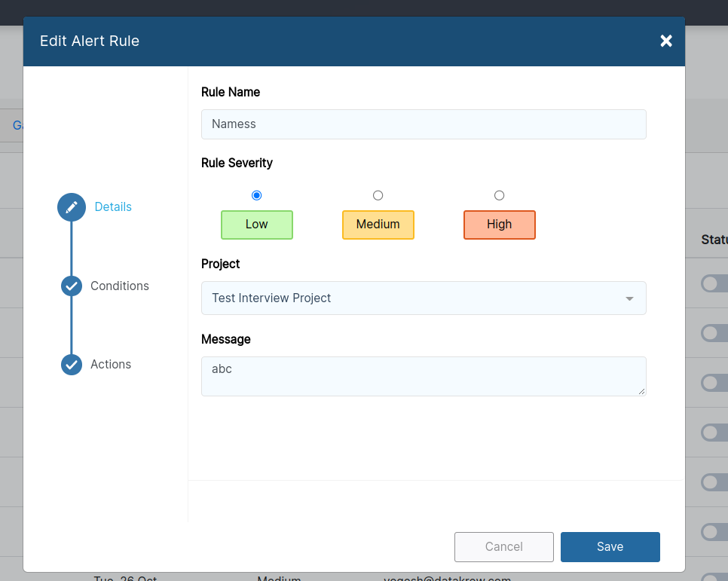
Task: Click the pencil icon on the Details step
Action: point(71,206)
